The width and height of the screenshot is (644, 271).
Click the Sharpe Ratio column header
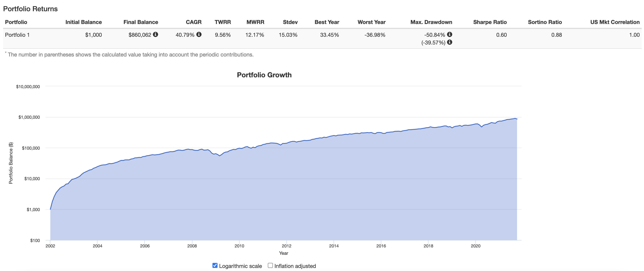(x=490, y=22)
